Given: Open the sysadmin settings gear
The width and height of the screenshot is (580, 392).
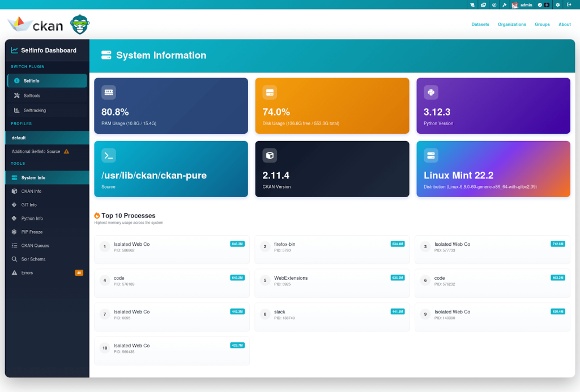Looking at the screenshot, I should (557, 5).
